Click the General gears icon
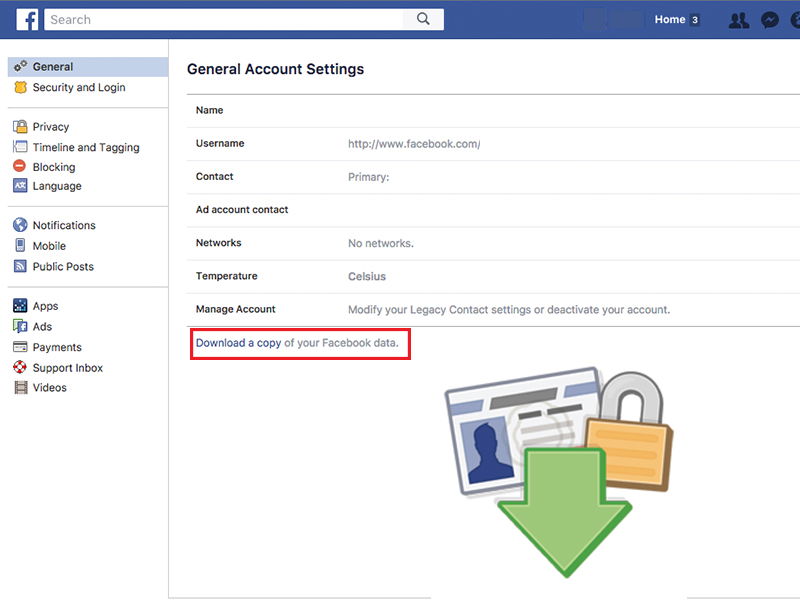The image size is (800, 600). [x=20, y=66]
